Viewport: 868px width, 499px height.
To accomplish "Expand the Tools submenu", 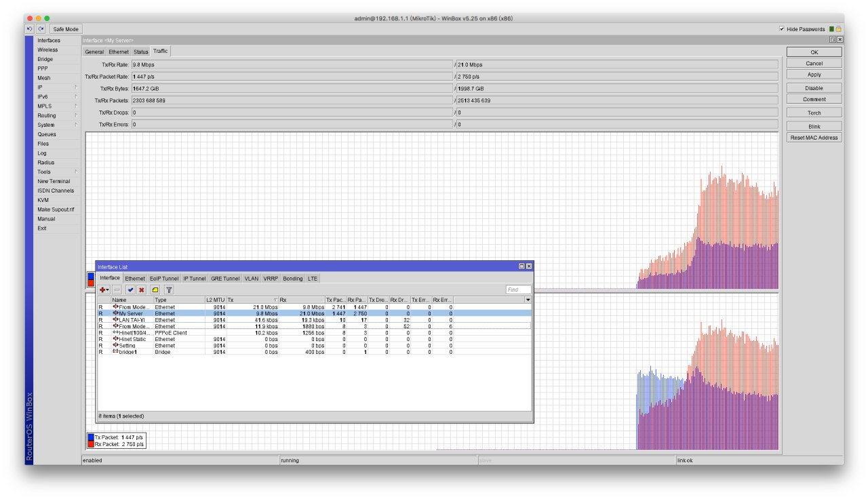I will (x=58, y=172).
